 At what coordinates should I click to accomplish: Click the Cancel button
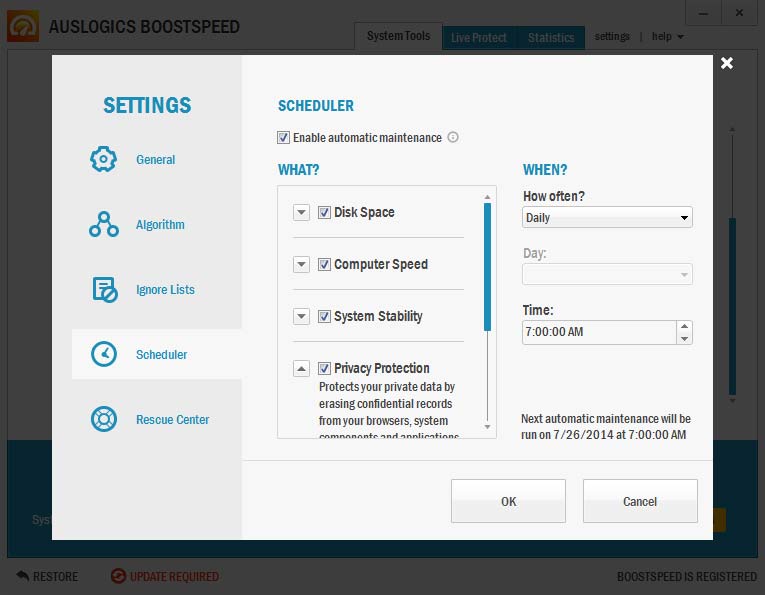pyautogui.click(x=640, y=501)
